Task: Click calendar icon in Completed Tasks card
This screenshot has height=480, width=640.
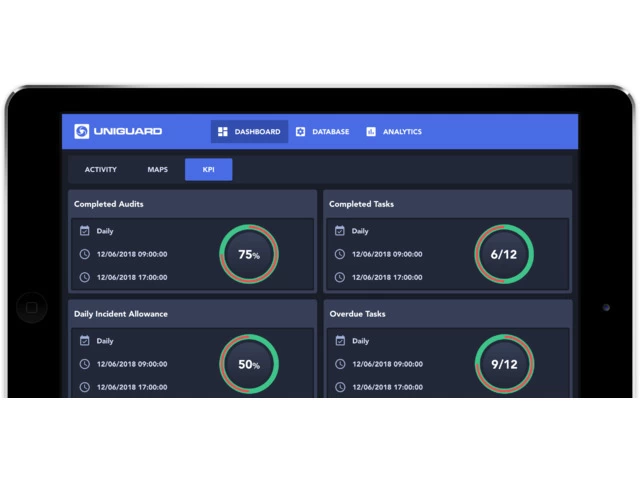Action: coord(340,231)
